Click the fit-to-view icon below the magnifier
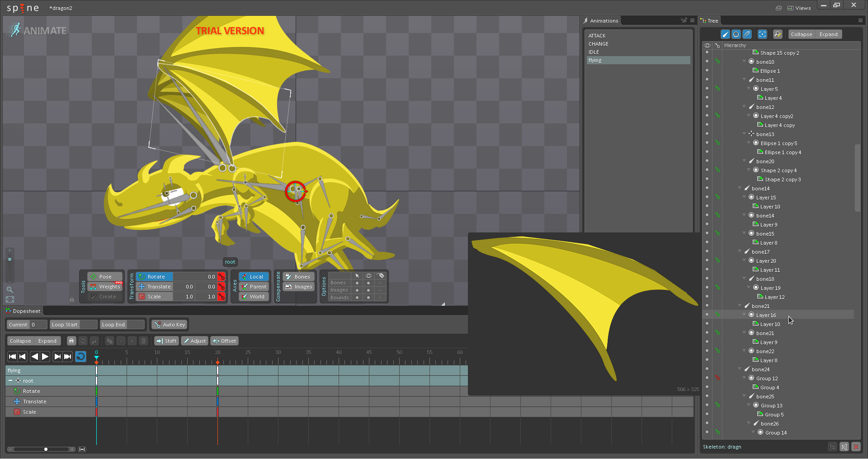 (10, 299)
